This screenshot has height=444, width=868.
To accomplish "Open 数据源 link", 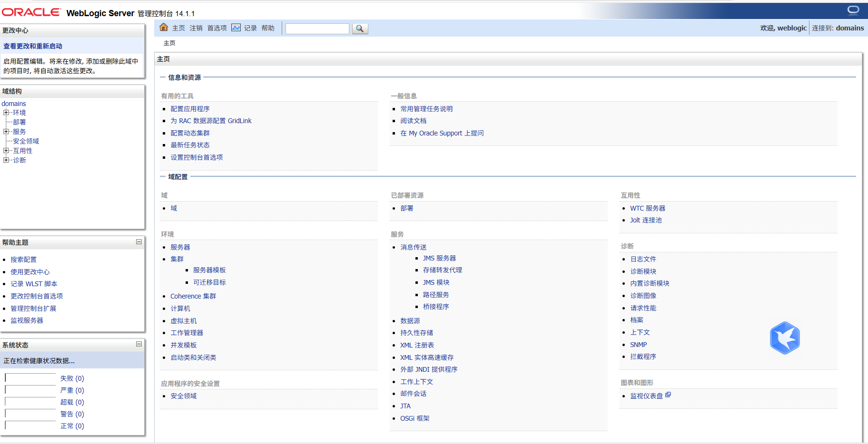I will pos(410,321).
